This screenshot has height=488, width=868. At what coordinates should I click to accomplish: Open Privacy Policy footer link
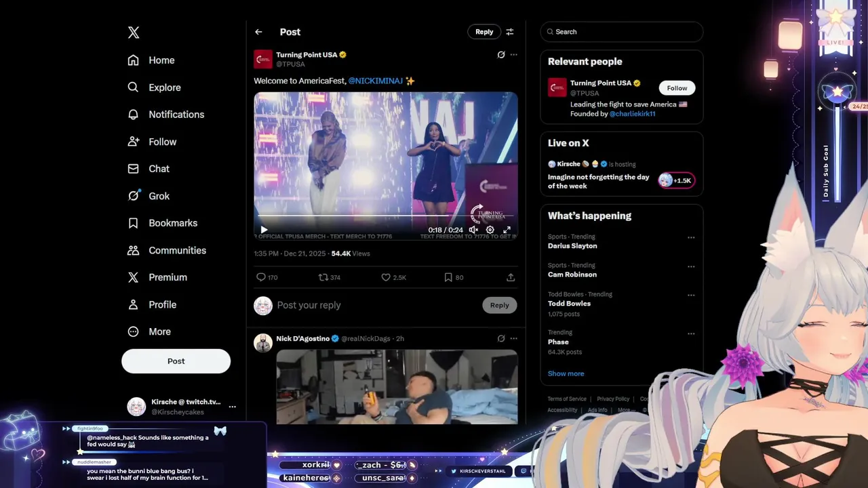click(x=613, y=399)
